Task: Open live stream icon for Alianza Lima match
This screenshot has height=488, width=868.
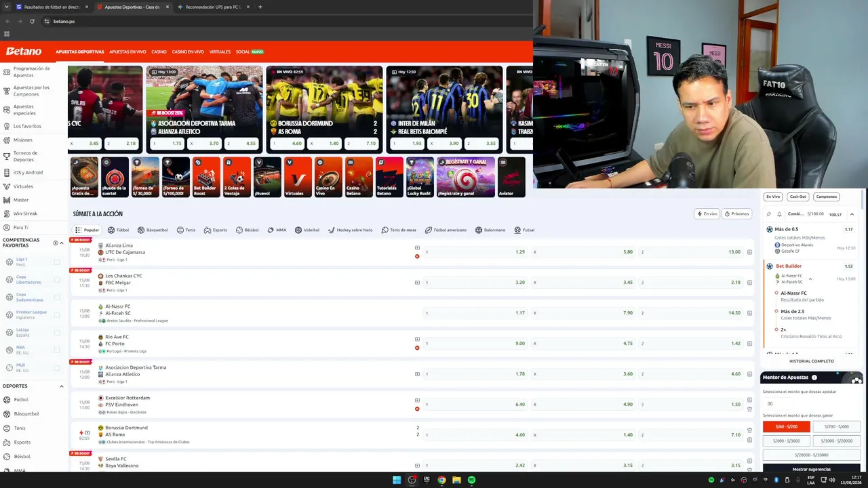Action: tap(417, 248)
